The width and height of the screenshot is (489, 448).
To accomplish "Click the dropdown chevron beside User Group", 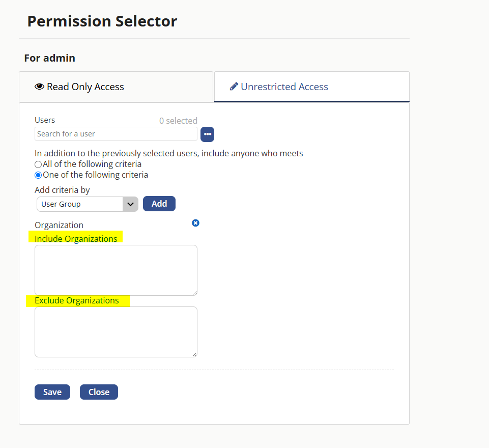I will [130, 204].
